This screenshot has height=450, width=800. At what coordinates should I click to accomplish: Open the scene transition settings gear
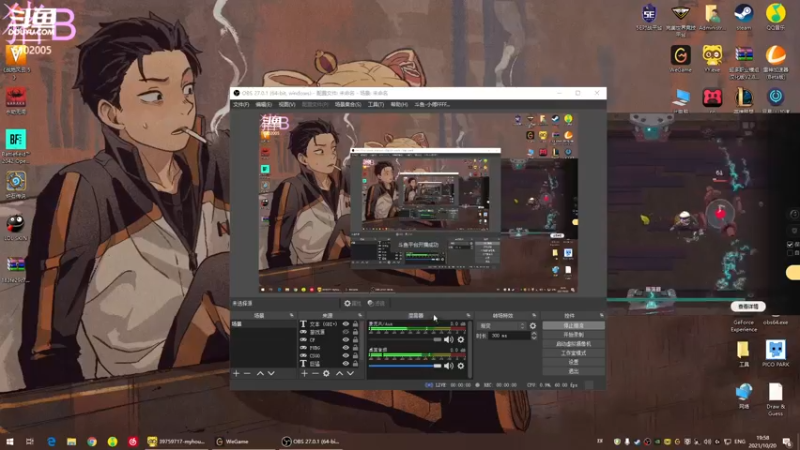(x=533, y=326)
